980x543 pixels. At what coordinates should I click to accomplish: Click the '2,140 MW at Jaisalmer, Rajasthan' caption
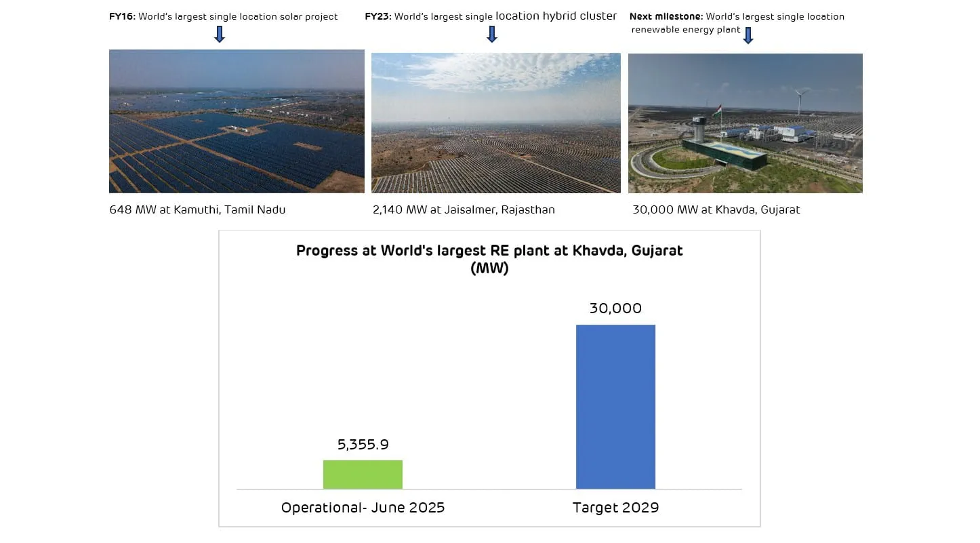pyautogui.click(x=464, y=210)
